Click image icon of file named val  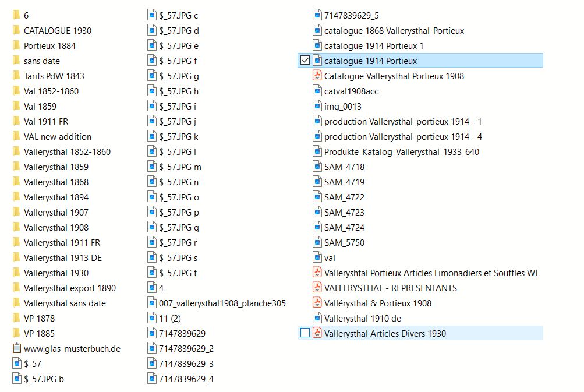(317, 257)
